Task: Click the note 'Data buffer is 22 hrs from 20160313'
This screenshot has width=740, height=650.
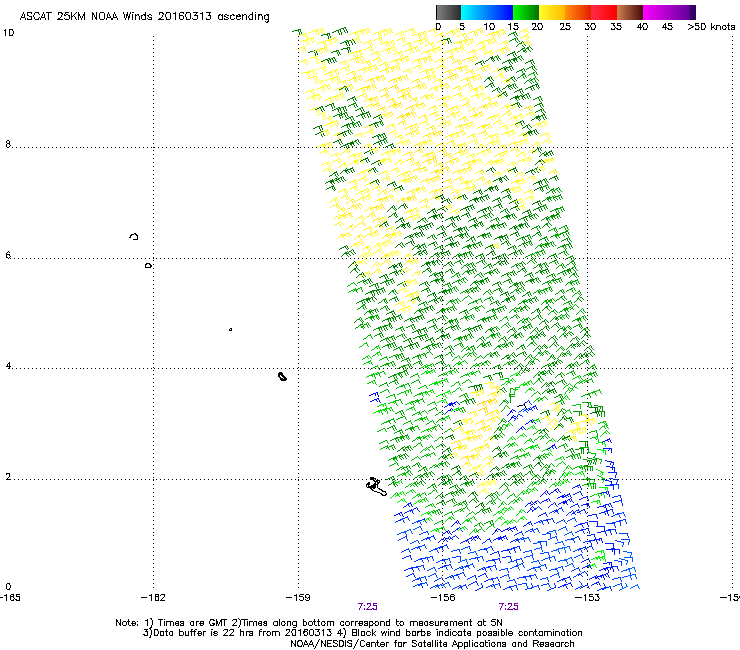Action: tap(243, 633)
